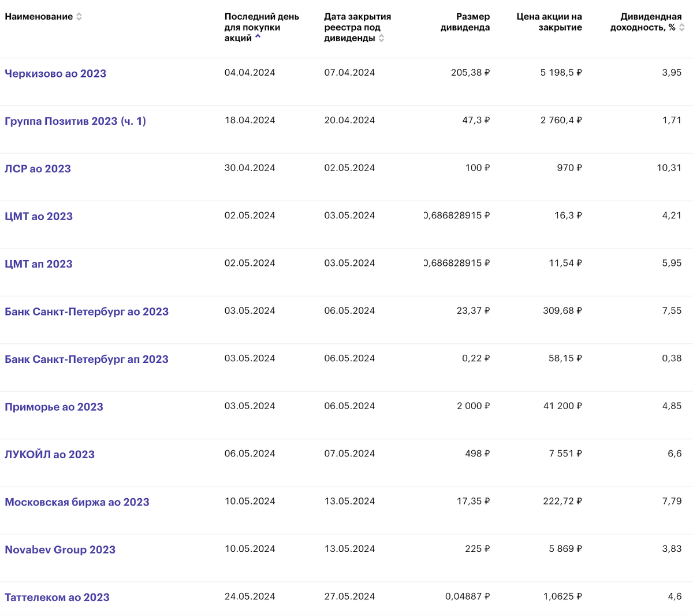Screen dimensions: 693x616
Task: Select Таттелеком share price 1,0625 ₽
Action: [x=562, y=596]
